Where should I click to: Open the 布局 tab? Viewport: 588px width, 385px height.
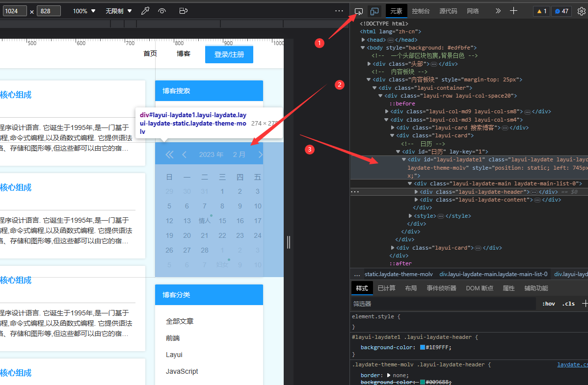click(411, 288)
